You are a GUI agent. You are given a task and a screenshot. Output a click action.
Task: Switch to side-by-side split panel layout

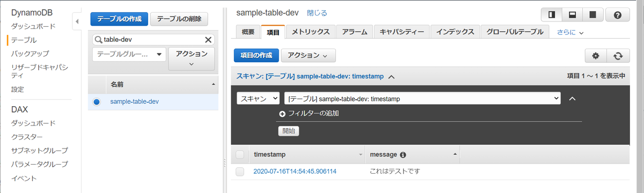pyautogui.click(x=552, y=15)
